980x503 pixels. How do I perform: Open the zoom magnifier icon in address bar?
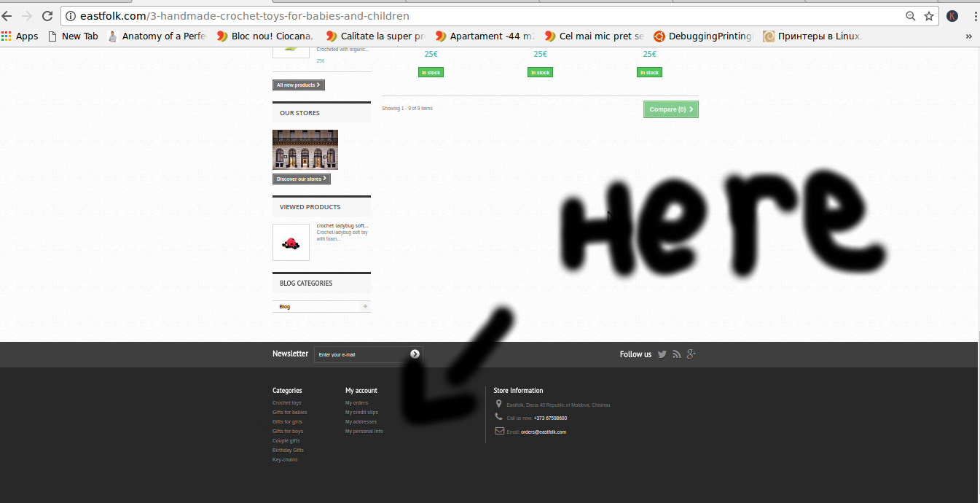point(911,16)
